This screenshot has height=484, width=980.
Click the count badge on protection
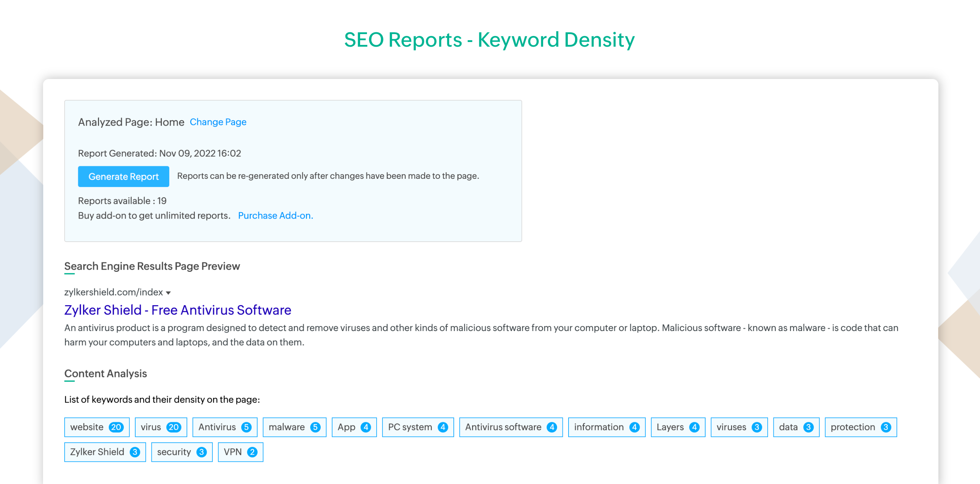(886, 427)
